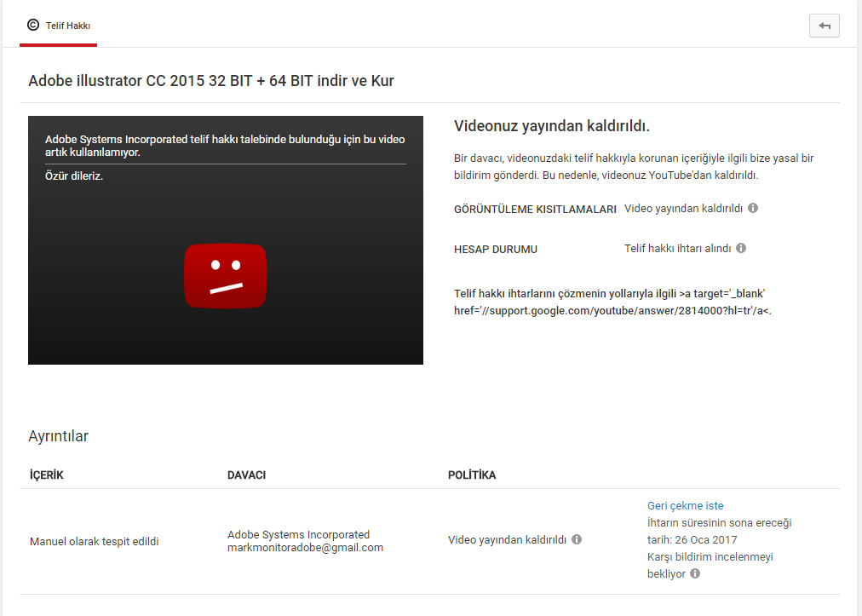Click info icon beside GÖRÜNTÜLEME KISITLAMALARI status
The height and width of the screenshot is (616, 862).
(x=753, y=208)
